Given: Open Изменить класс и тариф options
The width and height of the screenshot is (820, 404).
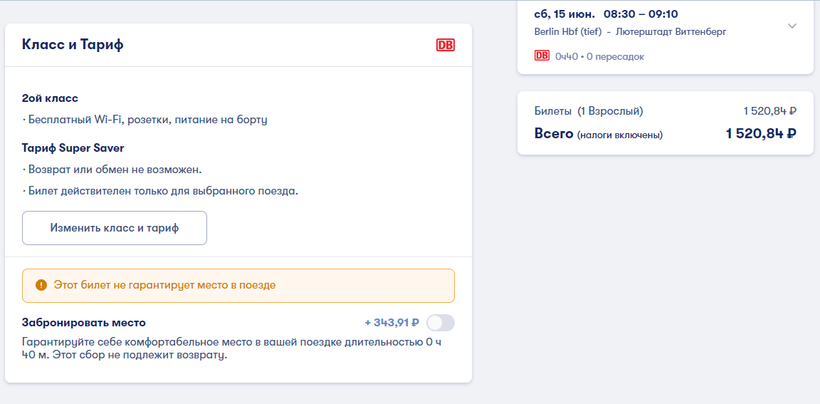Looking at the screenshot, I should (x=115, y=228).
